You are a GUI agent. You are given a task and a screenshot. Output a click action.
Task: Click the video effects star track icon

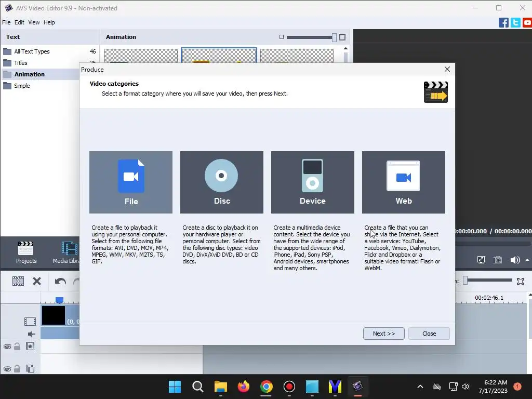(x=30, y=346)
